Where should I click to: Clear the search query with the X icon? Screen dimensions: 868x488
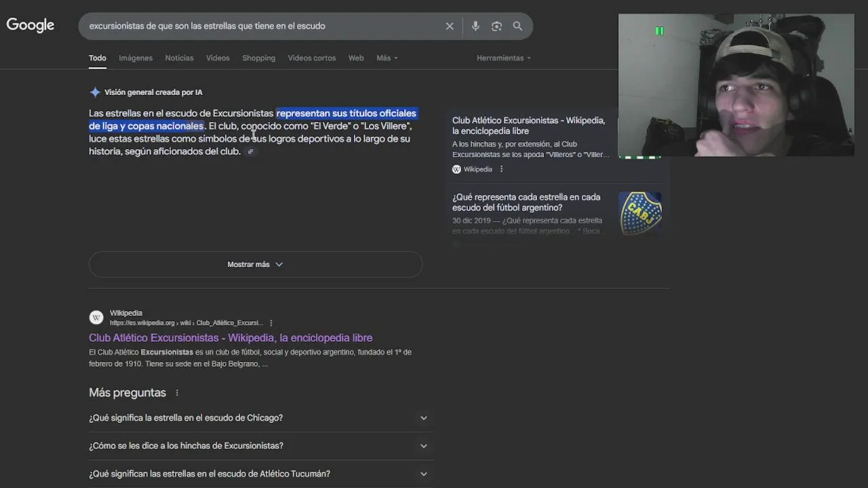click(x=450, y=26)
